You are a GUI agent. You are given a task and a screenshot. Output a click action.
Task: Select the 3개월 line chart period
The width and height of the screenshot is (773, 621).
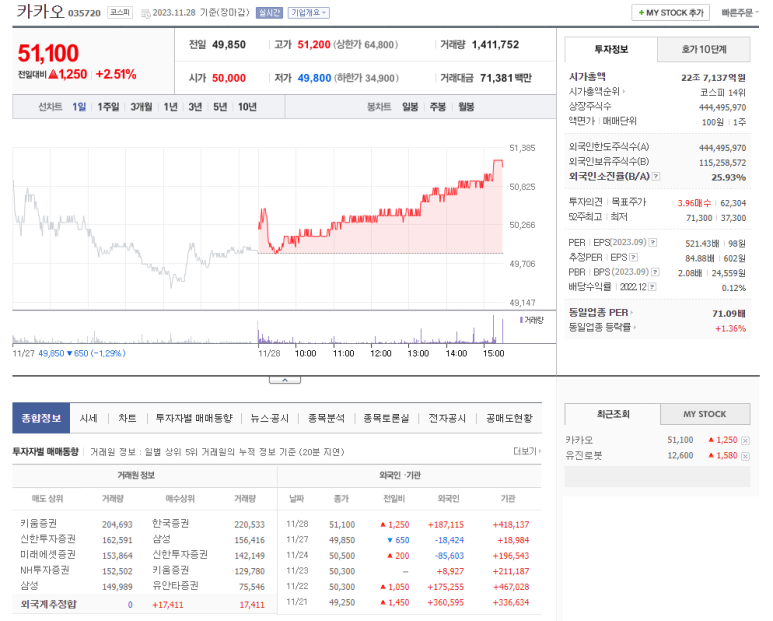point(141,107)
